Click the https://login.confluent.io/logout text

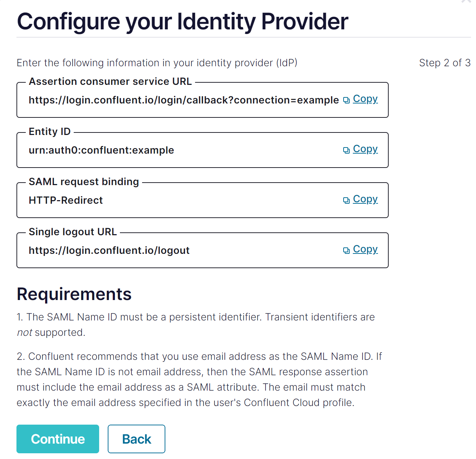109,251
